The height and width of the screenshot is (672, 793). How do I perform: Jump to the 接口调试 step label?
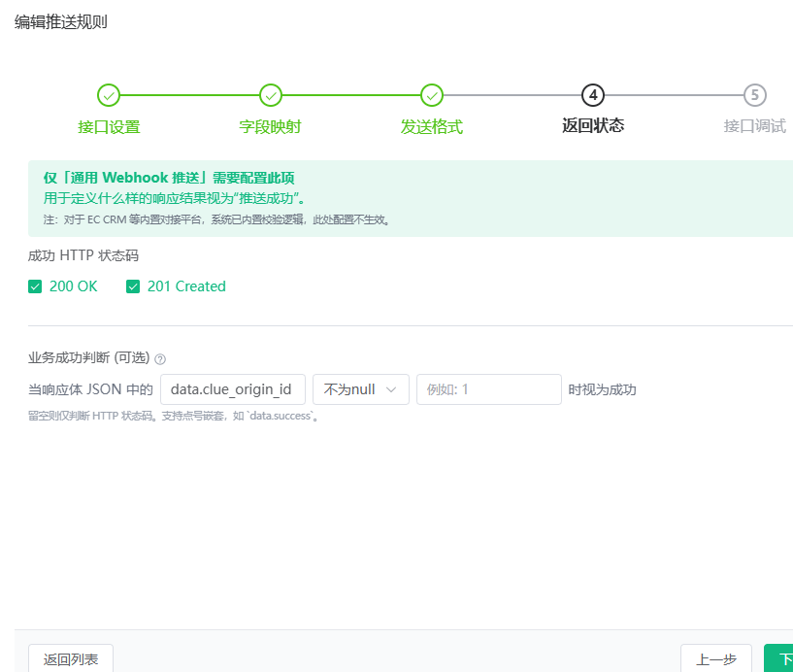754,125
